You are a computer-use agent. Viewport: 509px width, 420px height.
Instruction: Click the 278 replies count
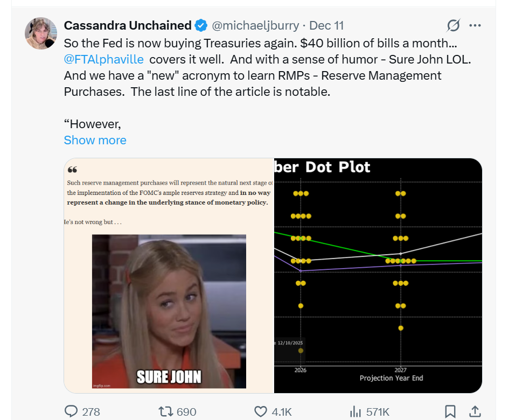[91, 412]
